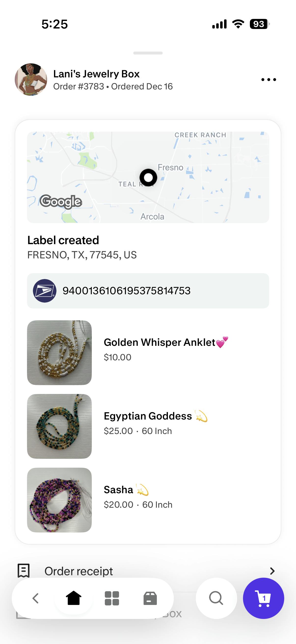Tap Lani's Jewelry Box shop avatar
296x644 pixels.
31,80
